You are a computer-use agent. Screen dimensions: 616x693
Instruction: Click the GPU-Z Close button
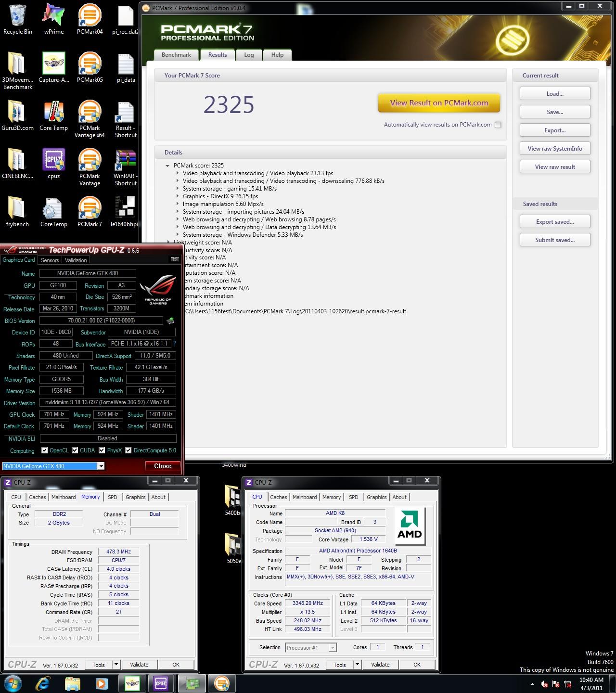click(163, 466)
